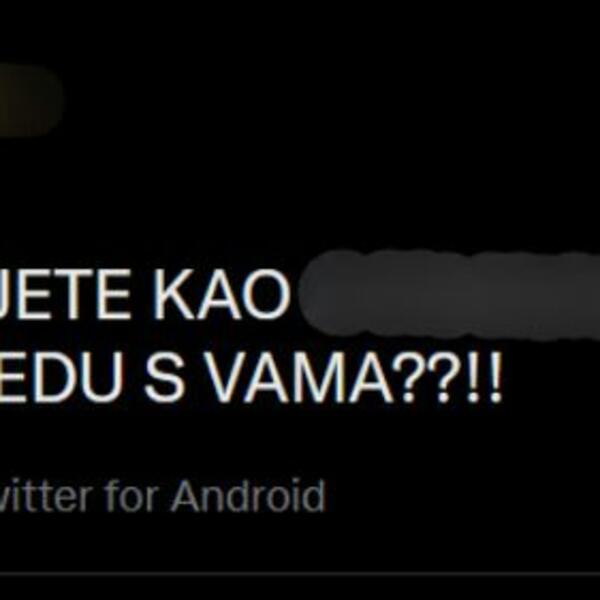600x600 pixels.
Task: Click the exclamation marks ending the tweet
Action: click(485, 377)
